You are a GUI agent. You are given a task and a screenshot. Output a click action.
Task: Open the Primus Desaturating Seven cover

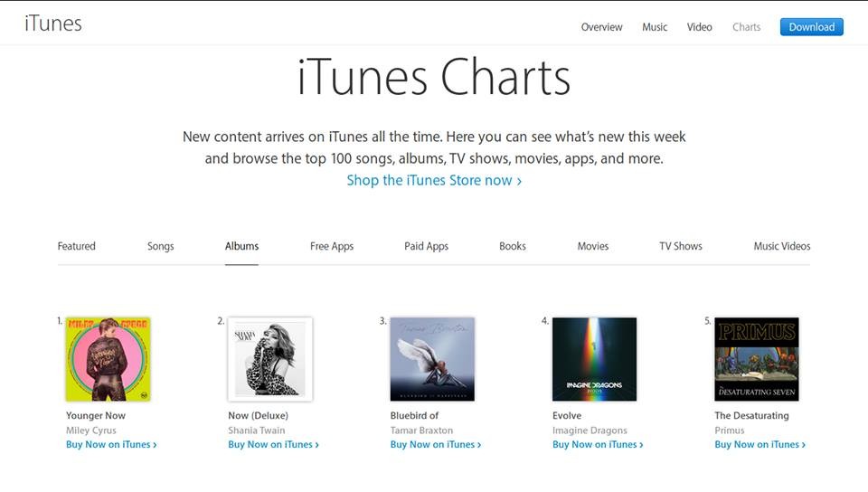tap(757, 359)
